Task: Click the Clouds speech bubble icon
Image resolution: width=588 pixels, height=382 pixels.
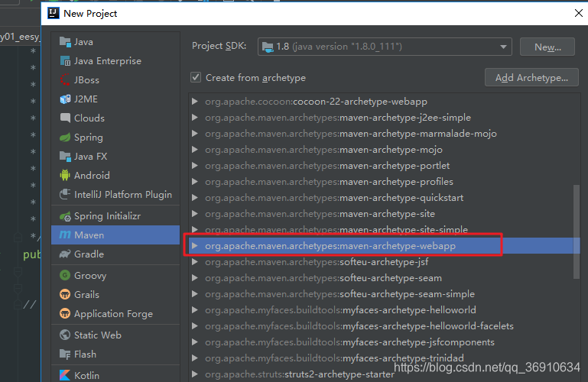Action: 65,118
